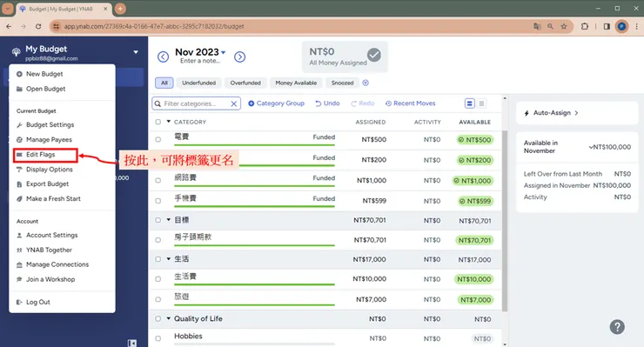
Task: Expand Auto-Assign panel chevron
Action: pyautogui.click(x=577, y=113)
